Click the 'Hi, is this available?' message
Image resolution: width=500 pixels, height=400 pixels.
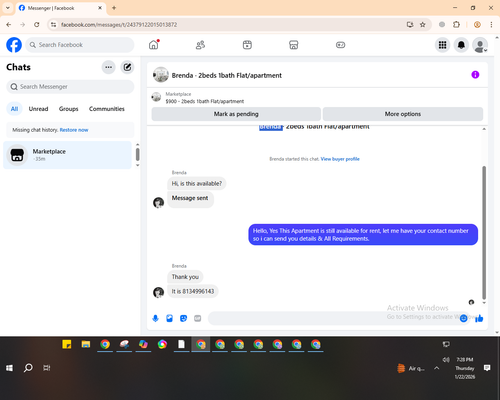[x=197, y=183]
